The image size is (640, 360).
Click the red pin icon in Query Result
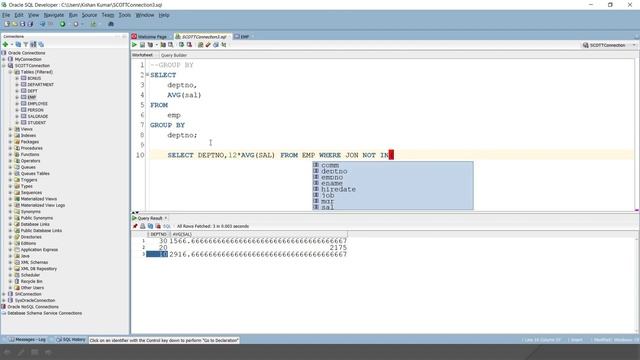tap(135, 226)
